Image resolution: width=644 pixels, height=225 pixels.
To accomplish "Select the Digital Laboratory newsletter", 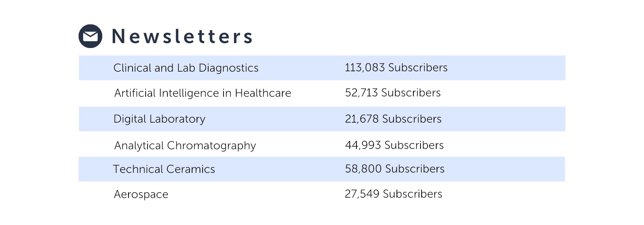I will tap(160, 119).
